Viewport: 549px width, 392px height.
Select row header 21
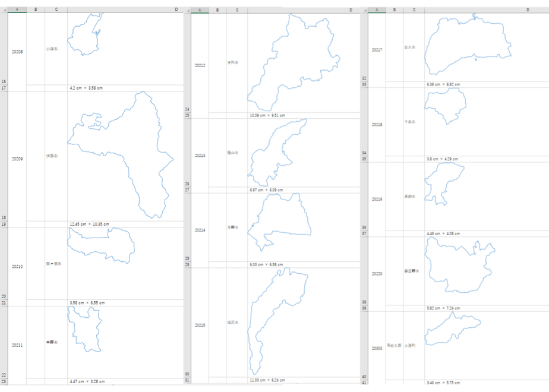(x=4, y=303)
